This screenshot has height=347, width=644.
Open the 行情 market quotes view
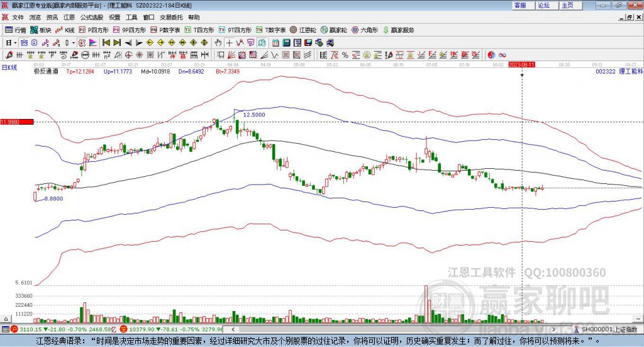(x=15, y=30)
